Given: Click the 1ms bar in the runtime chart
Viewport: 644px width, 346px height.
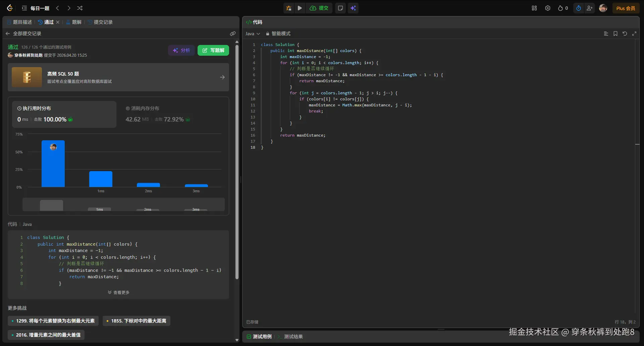Looking at the screenshot, I should [101, 179].
